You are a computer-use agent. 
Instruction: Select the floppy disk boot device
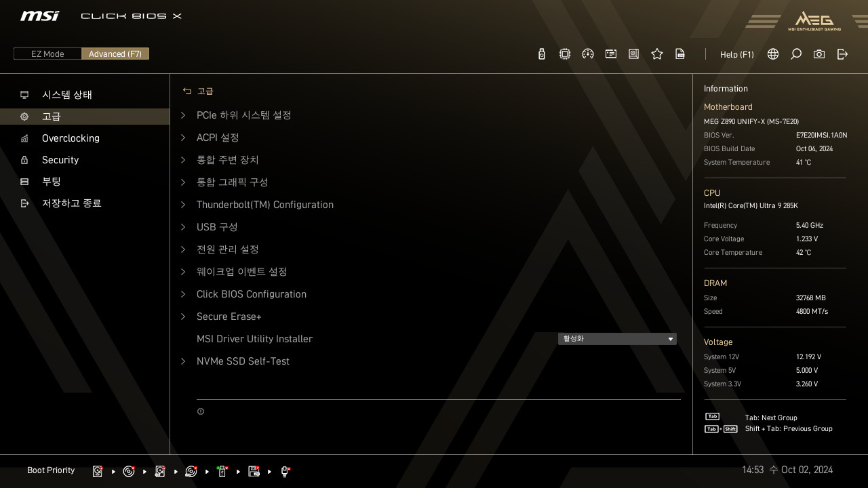(x=254, y=471)
